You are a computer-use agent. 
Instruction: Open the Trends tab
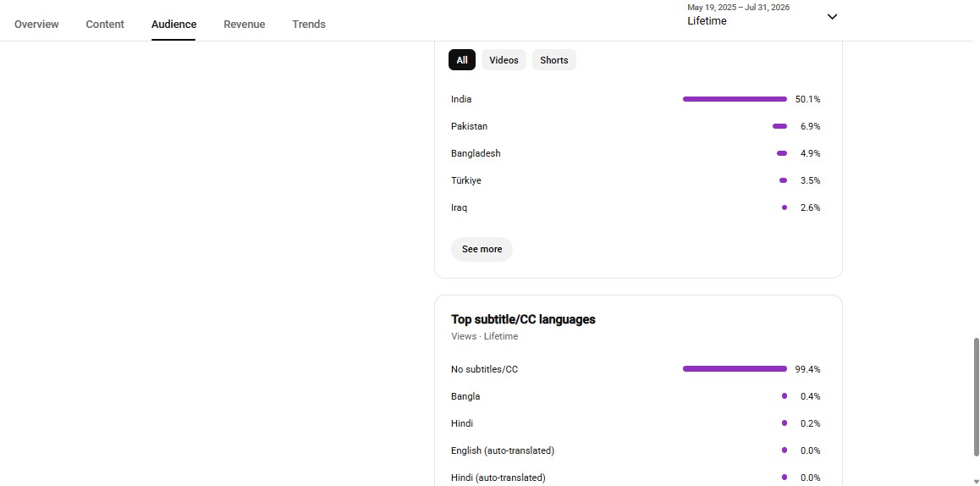click(309, 25)
